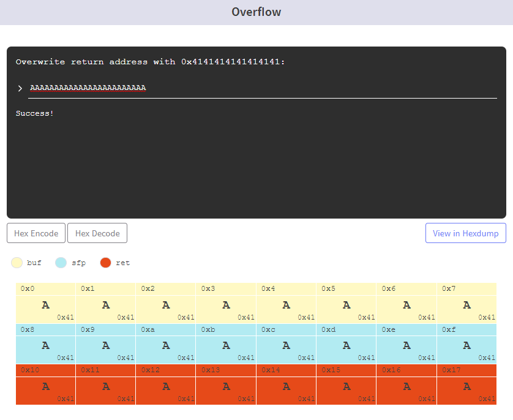
Task: Click memory cell offset 0x3
Action: (226, 303)
